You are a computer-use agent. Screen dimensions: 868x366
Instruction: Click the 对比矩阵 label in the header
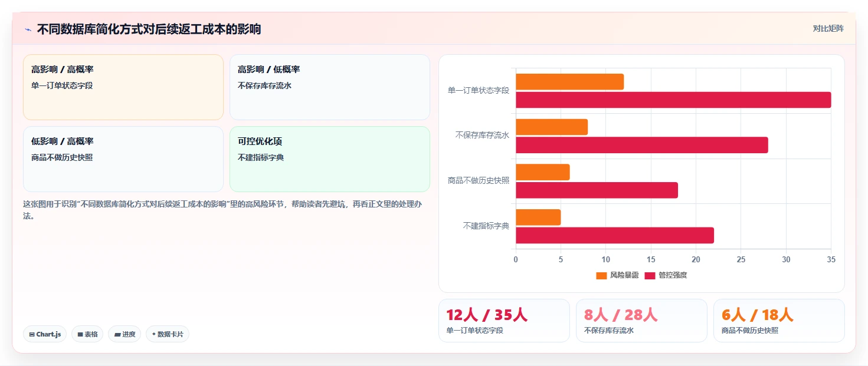(828, 28)
